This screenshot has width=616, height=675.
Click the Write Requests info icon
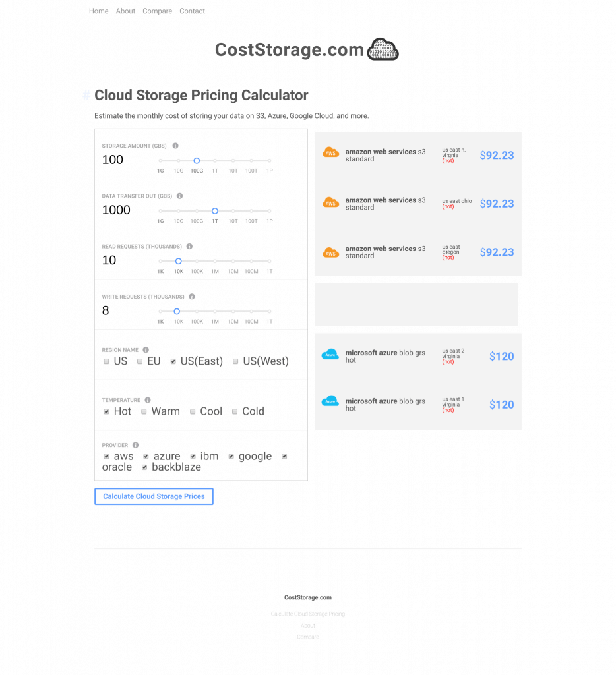(192, 297)
